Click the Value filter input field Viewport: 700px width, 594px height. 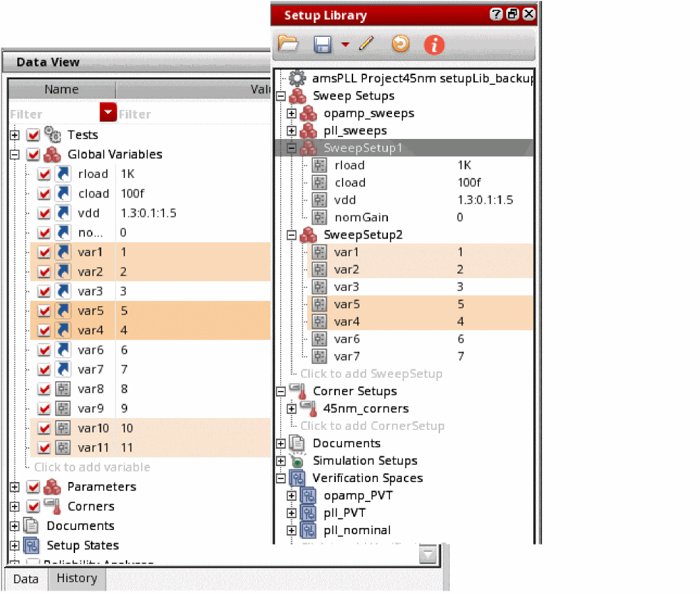(194, 114)
